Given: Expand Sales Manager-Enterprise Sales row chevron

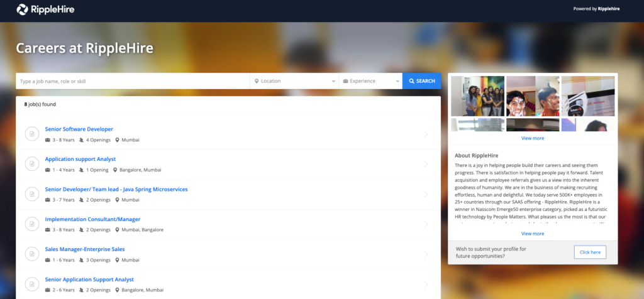Looking at the screenshot, I should 426,254.
